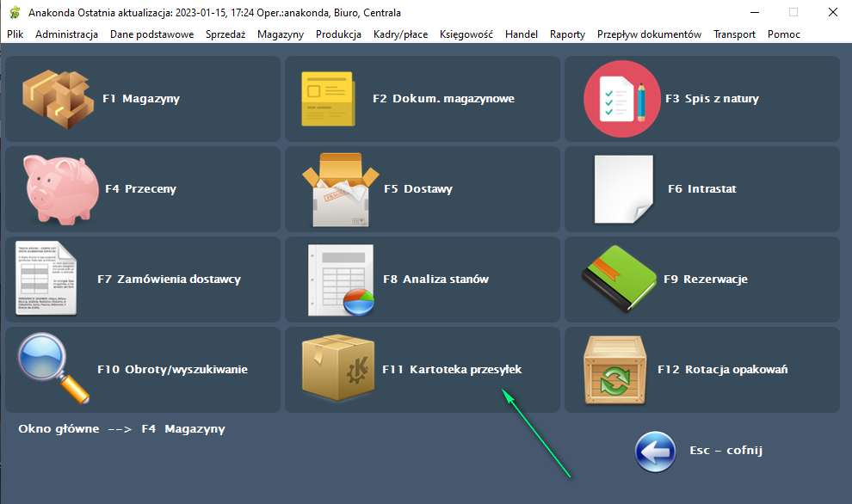852x504 pixels.
Task: Open the Sprzedaż menu
Action: 225,34
